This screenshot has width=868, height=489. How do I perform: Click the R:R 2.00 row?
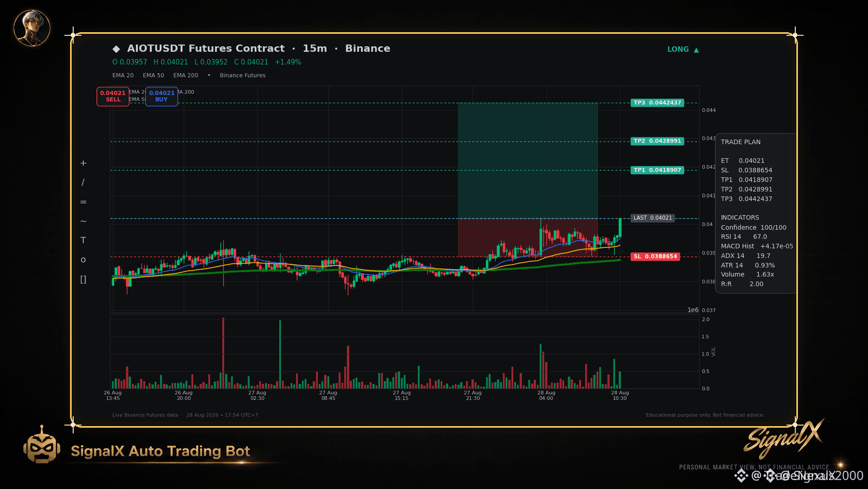pos(742,284)
